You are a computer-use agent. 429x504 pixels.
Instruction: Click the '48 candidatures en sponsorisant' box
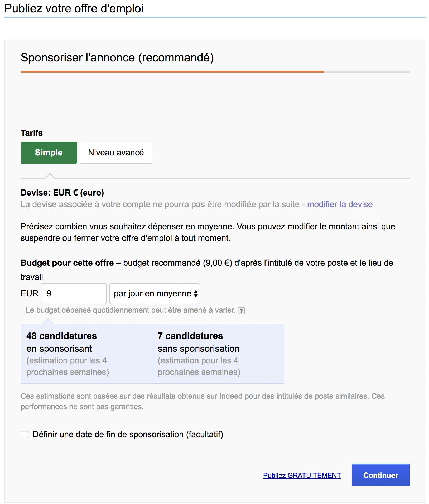[x=86, y=354]
